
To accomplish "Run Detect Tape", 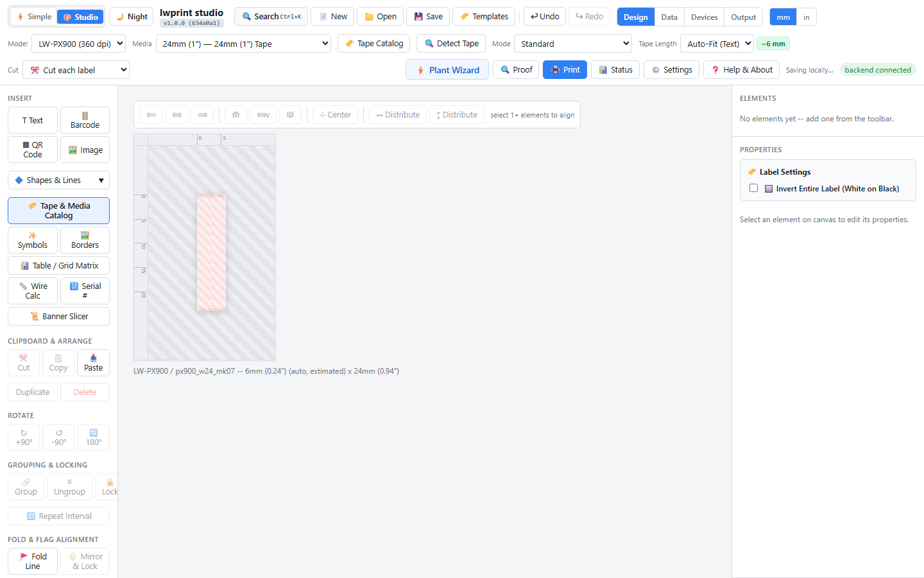I will 451,44.
